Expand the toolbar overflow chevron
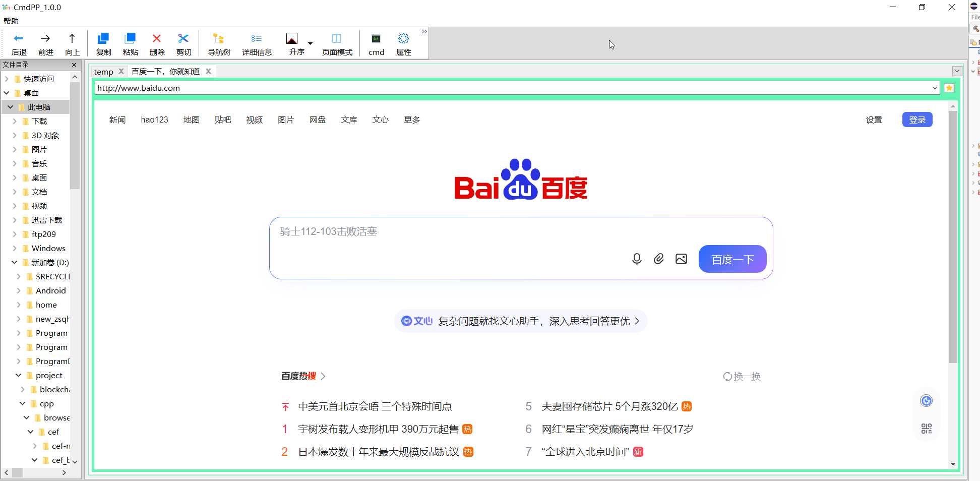The image size is (980, 481). [424, 32]
